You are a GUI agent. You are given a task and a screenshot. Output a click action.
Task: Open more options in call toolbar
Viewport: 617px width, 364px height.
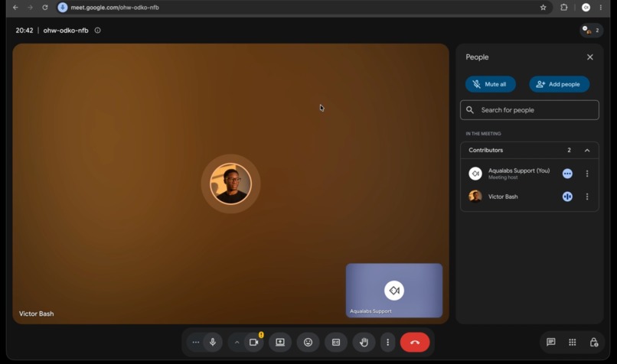tap(387, 343)
